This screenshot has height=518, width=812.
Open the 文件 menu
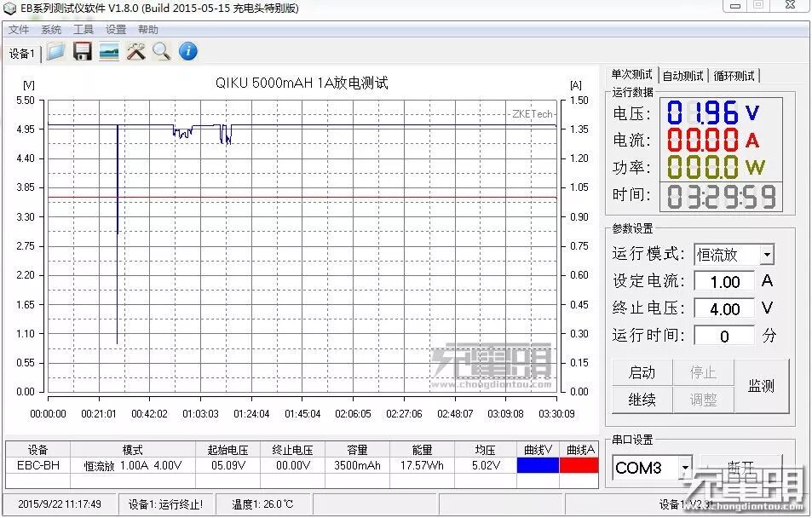click(x=19, y=30)
